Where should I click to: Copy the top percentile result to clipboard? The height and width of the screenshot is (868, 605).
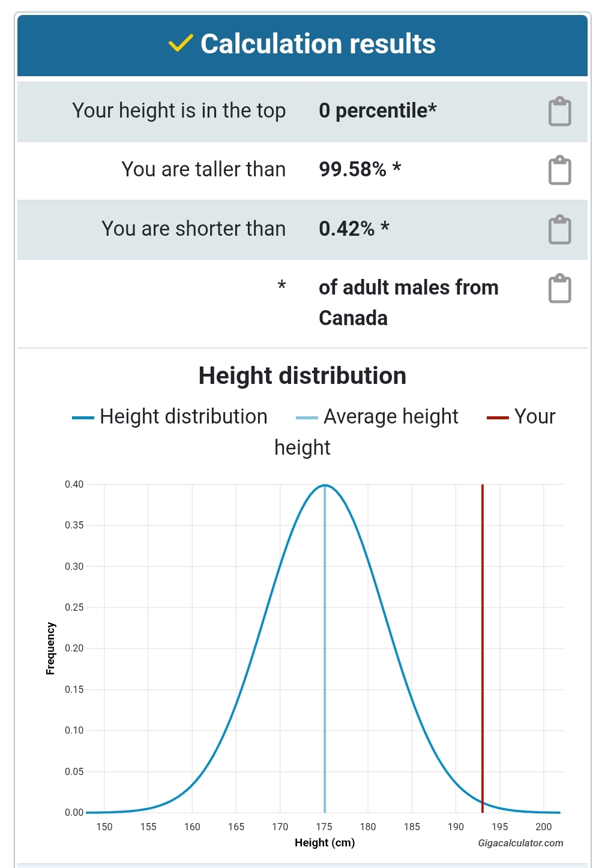(559, 112)
